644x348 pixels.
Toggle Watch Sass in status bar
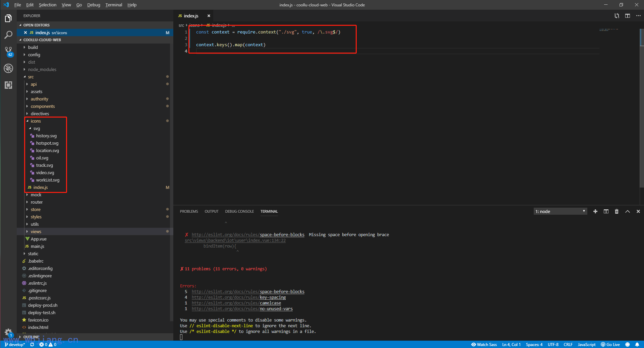[x=484, y=344]
